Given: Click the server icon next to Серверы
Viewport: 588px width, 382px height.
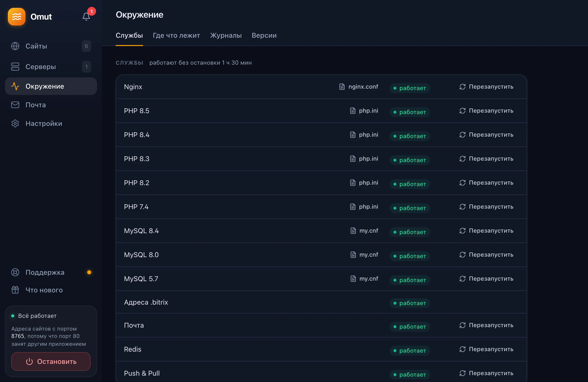Looking at the screenshot, I should (15, 67).
